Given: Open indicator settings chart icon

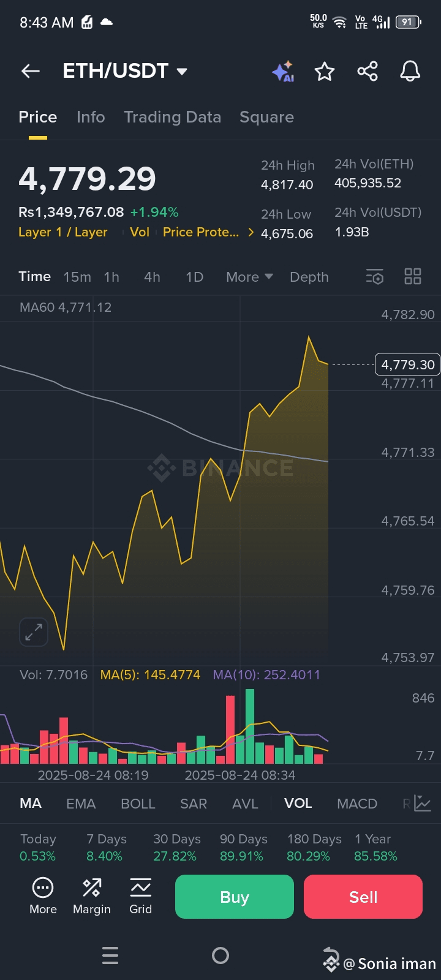Looking at the screenshot, I should [422, 803].
